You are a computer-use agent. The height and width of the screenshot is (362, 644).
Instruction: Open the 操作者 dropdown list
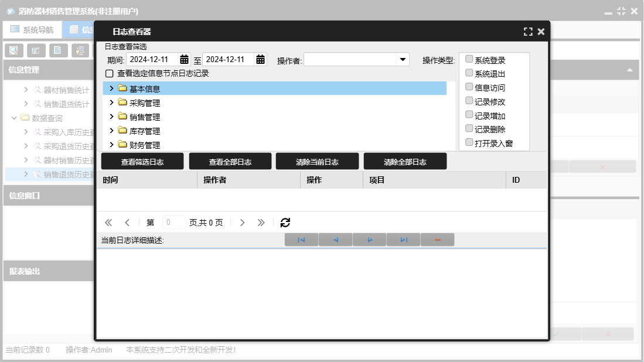tap(403, 60)
